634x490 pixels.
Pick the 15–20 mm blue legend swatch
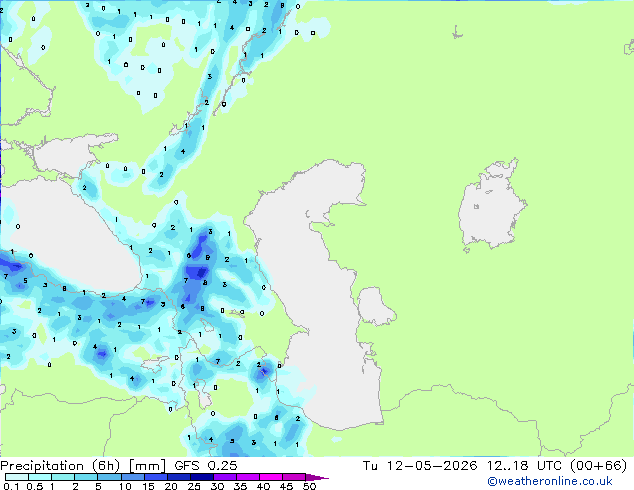[156, 477]
